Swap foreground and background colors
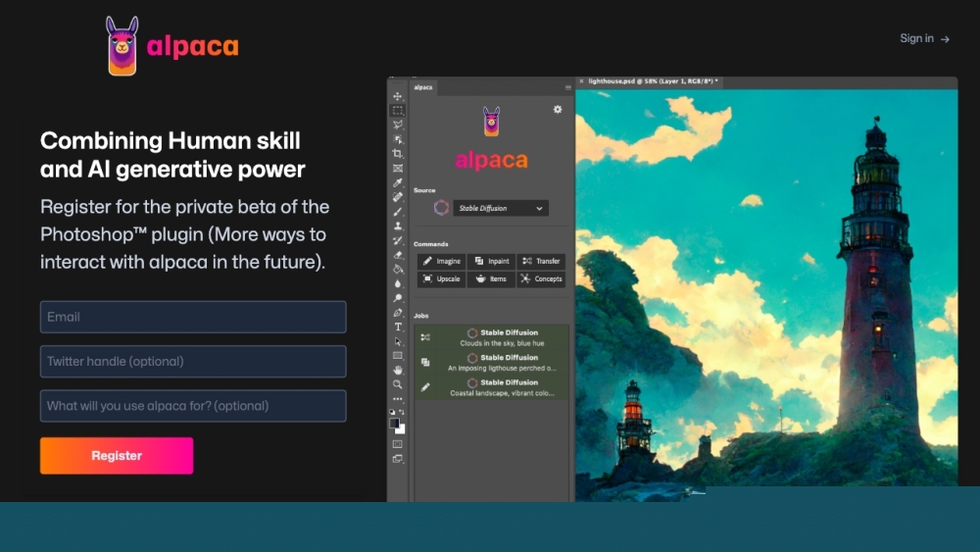Viewport: 980px width, 552px height. tap(402, 412)
